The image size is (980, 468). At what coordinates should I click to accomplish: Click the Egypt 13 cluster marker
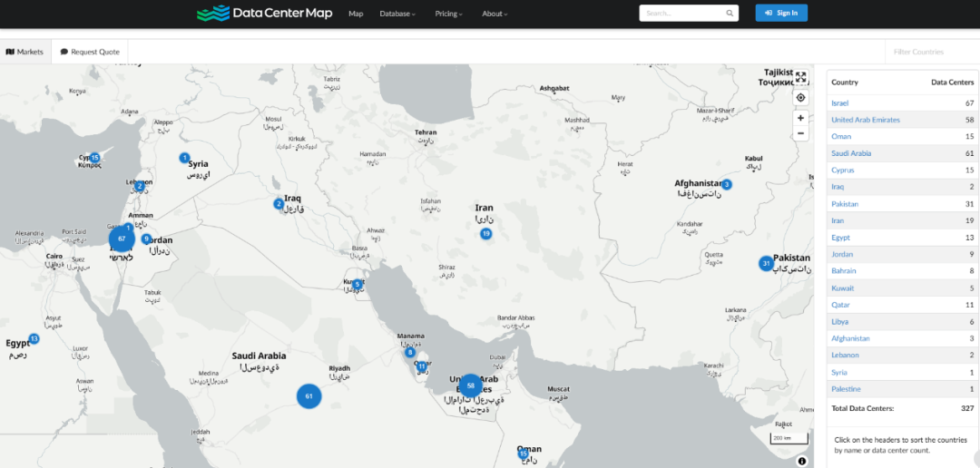(34, 338)
